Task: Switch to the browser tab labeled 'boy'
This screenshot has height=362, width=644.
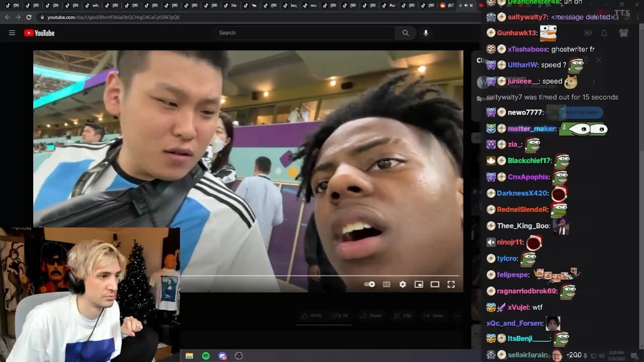Action: 290,6
